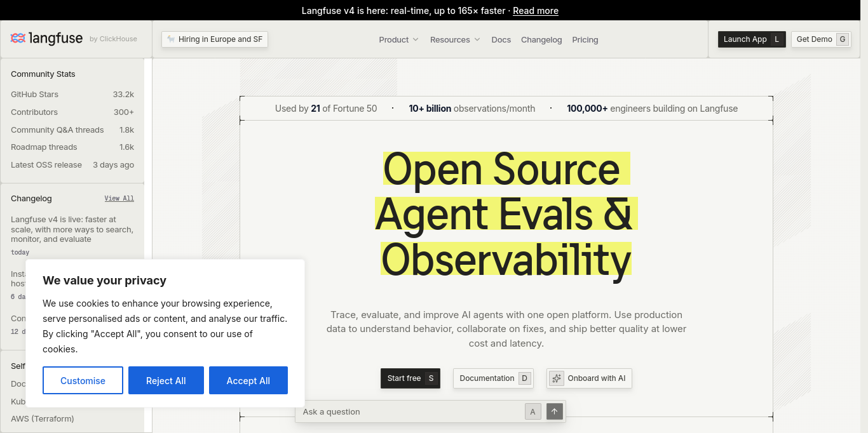Click Customise cookie settings button
The image size is (868, 433).
(83, 380)
